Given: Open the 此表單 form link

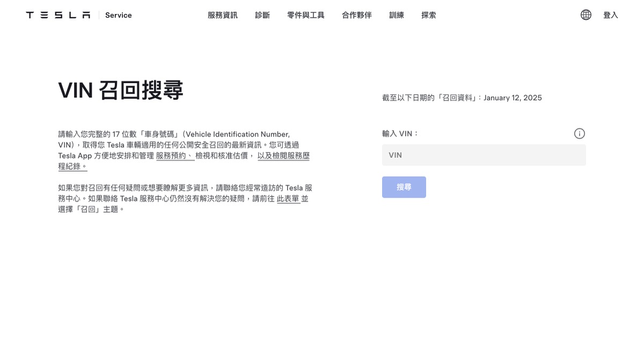Looking at the screenshot, I should [x=288, y=198].
